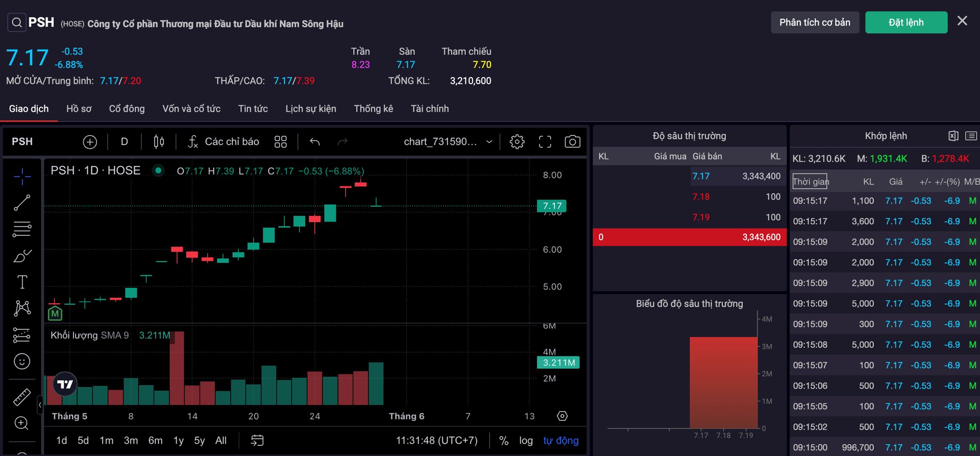Click the symbol search magnifier icon
Image resolution: width=980 pixels, height=456 pixels.
(x=17, y=22)
